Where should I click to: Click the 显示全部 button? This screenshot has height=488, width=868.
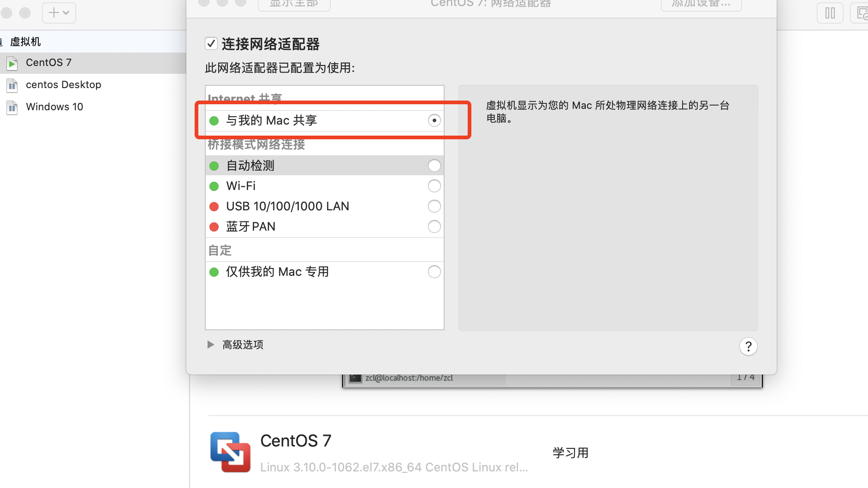click(294, 4)
